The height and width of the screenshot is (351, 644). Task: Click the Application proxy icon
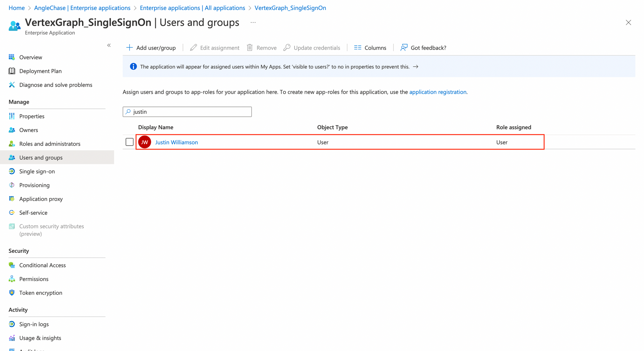12,199
